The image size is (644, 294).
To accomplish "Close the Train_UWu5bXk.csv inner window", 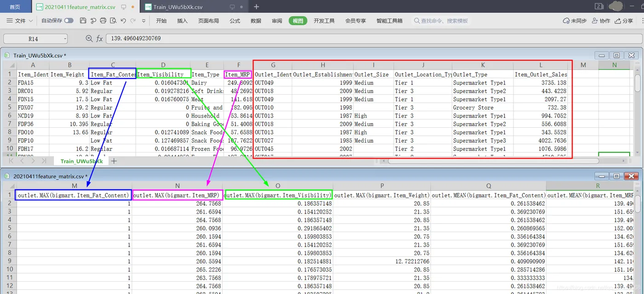I will (x=631, y=55).
